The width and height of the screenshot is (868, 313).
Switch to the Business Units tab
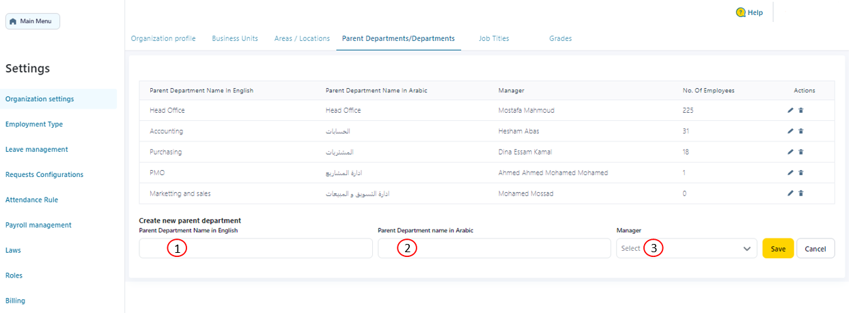(x=235, y=39)
